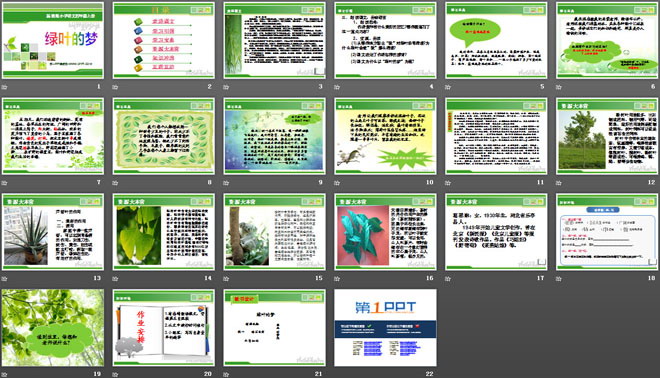
Task: Click the slide number label 18
Action: (x=651, y=278)
